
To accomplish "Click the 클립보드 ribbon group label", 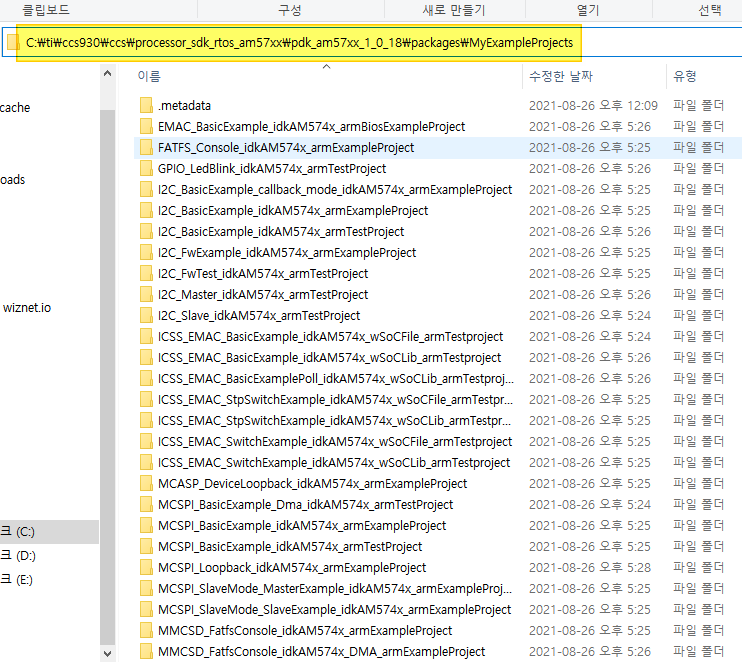I will (x=46, y=10).
